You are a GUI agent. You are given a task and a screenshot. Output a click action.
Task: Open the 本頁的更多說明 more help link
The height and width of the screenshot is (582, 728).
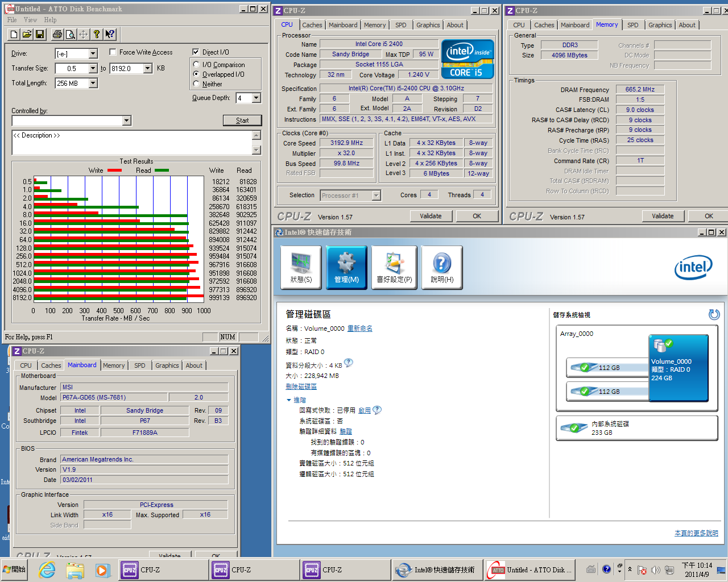click(x=696, y=533)
